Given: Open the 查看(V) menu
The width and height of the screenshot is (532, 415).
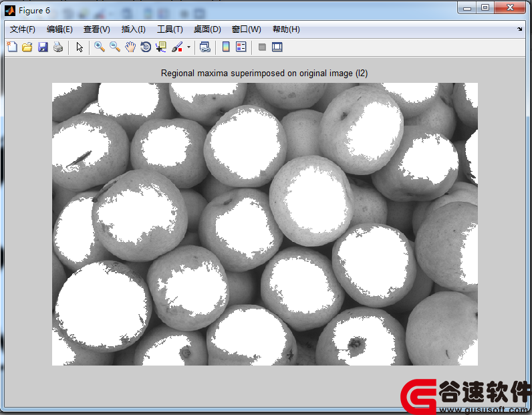Looking at the screenshot, I should [97, 29].
